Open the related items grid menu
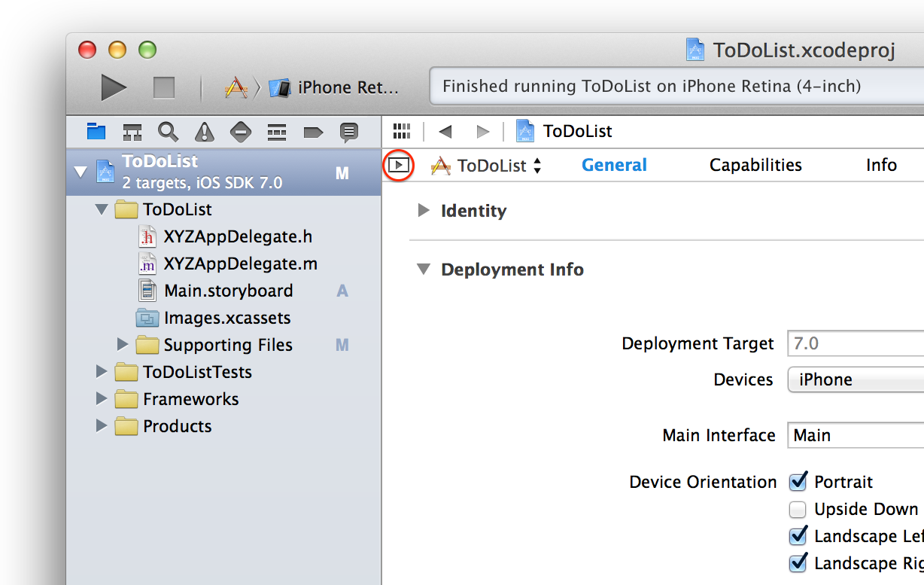This screenshot has width=924, height=585. click(402, 131)
